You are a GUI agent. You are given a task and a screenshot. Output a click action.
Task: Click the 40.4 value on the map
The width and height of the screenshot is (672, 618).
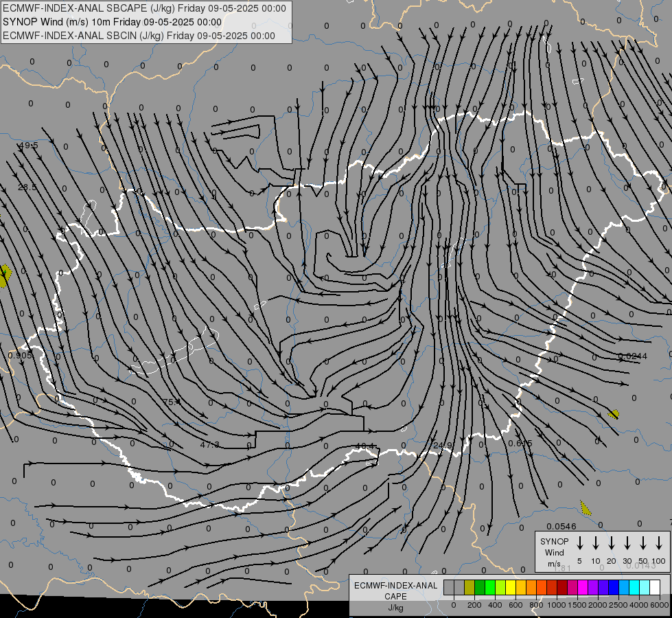[x=366, y=446]
